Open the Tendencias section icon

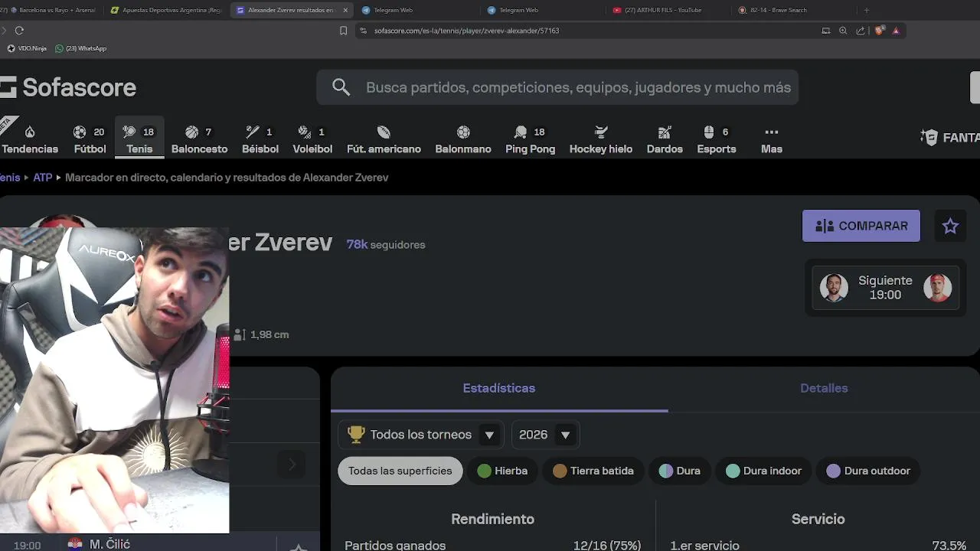pos(30,132)
